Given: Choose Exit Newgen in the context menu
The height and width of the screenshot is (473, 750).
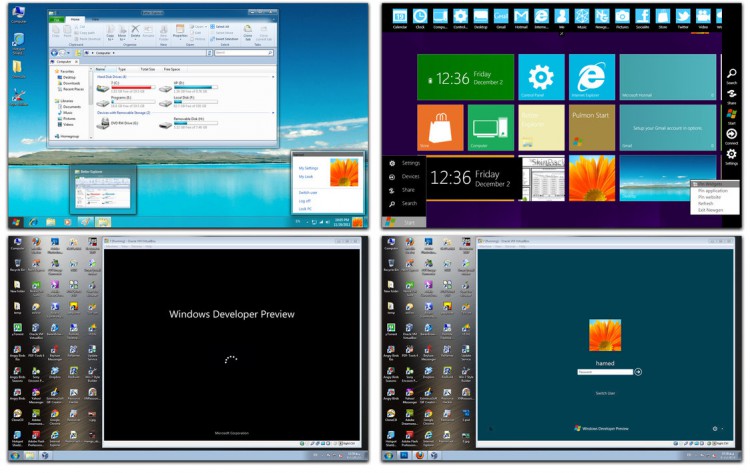Looking at the screenshot, I should coord(711,210).
